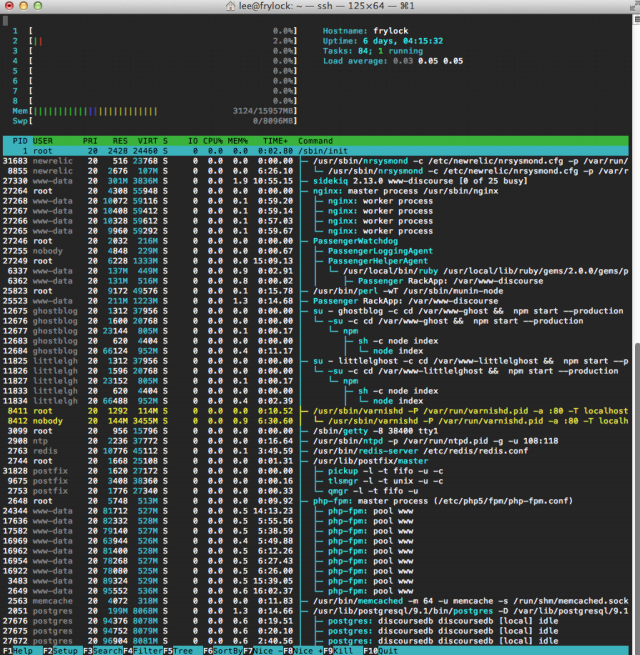Select the PassengerHelperAgent row

click(315, 261)
